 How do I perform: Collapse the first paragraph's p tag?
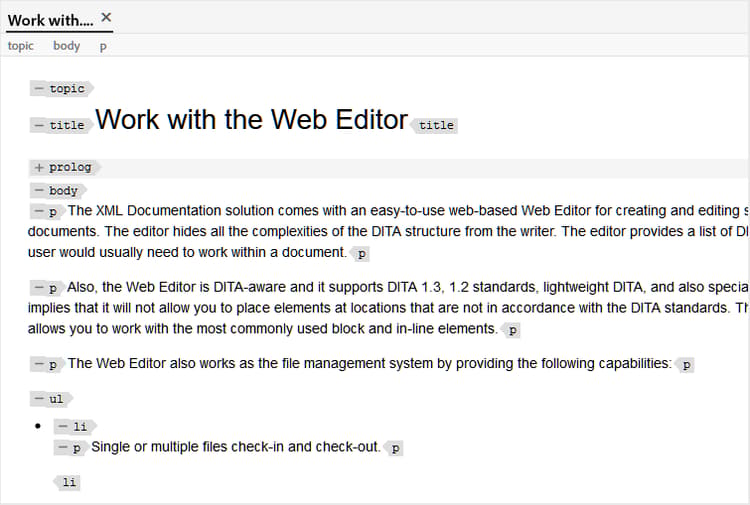pyautogui.click(x=39, y=212)
